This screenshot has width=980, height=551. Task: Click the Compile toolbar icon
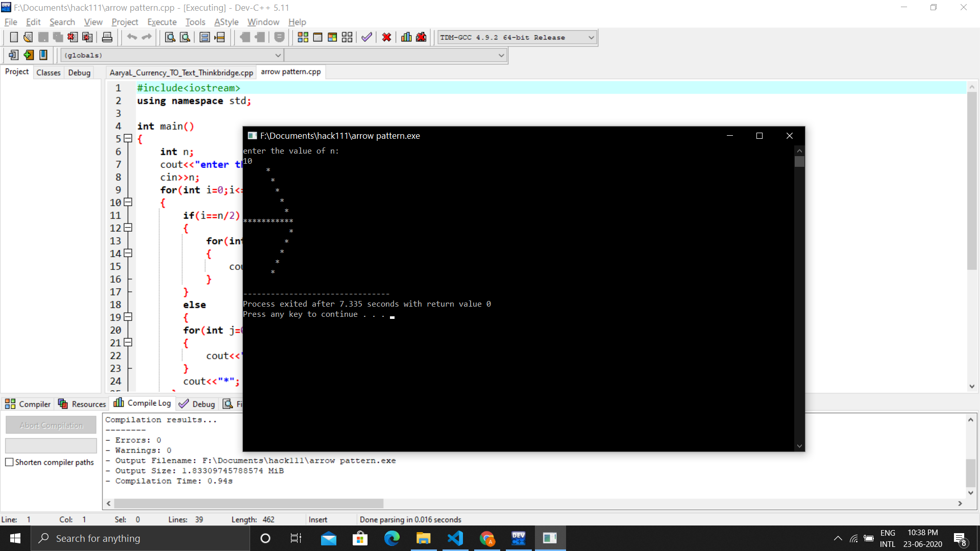click(303, 37)
